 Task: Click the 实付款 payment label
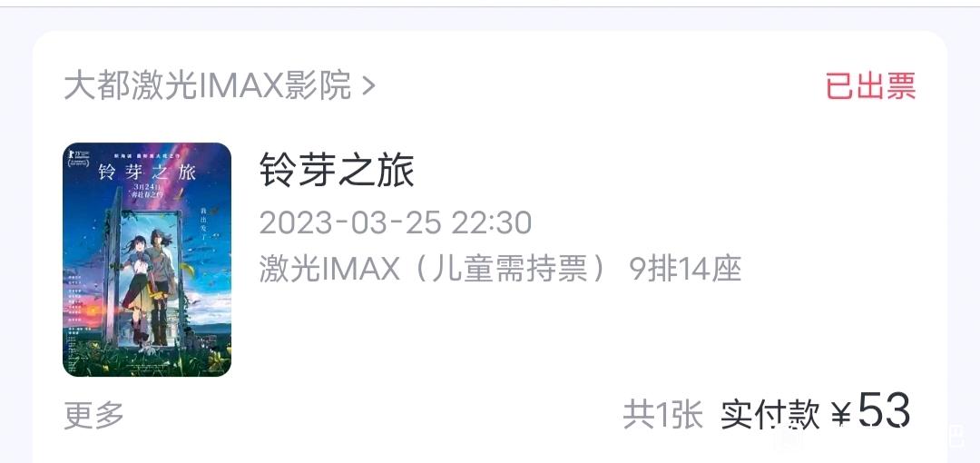tap(770, 415)
